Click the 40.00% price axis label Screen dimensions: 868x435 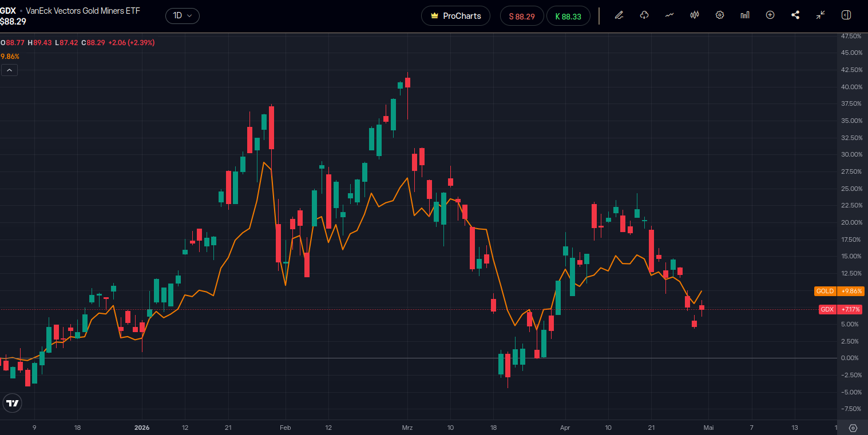[x=851, y=87]
